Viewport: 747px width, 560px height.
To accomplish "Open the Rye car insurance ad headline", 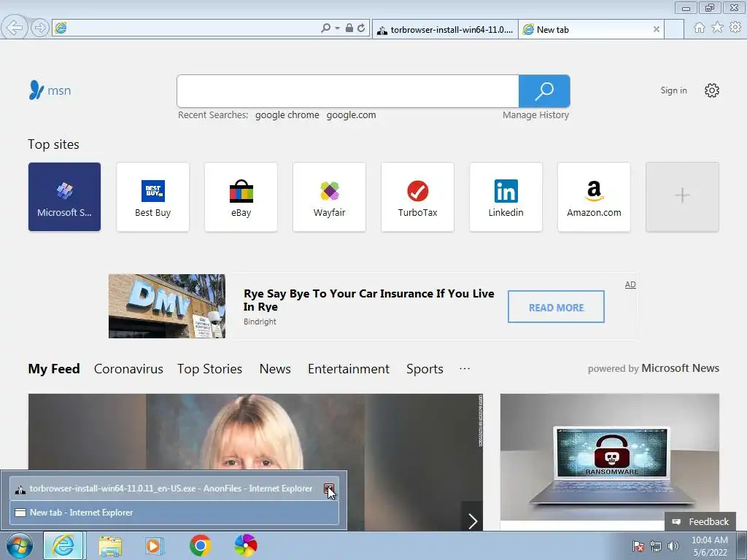I will tap(368, 300).
